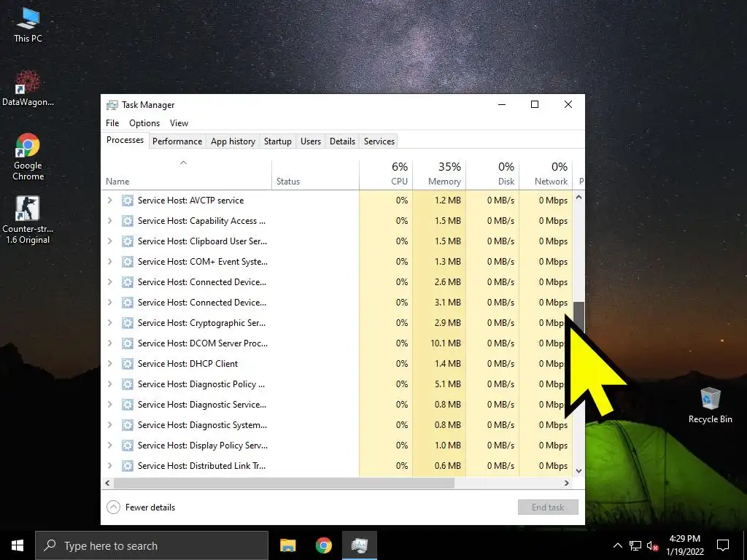This screenshot has width=747, height=560.
Task: Switch to the Services tab
Action: [x=379, y=141]
